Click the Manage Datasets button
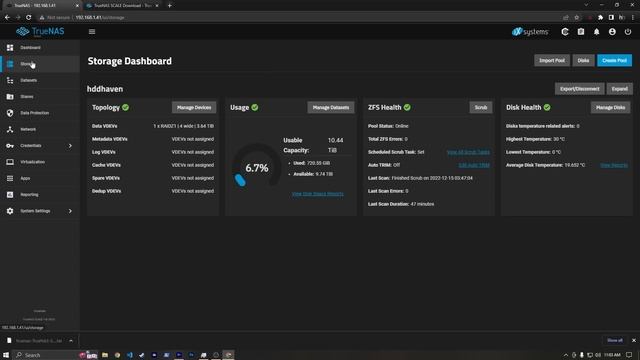 point(331,107)
